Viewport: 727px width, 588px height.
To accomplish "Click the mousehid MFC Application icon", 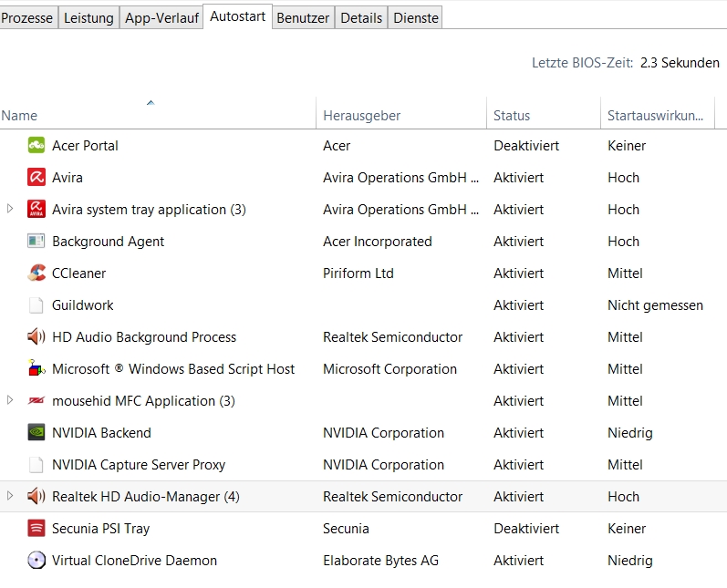I will 36,400.
